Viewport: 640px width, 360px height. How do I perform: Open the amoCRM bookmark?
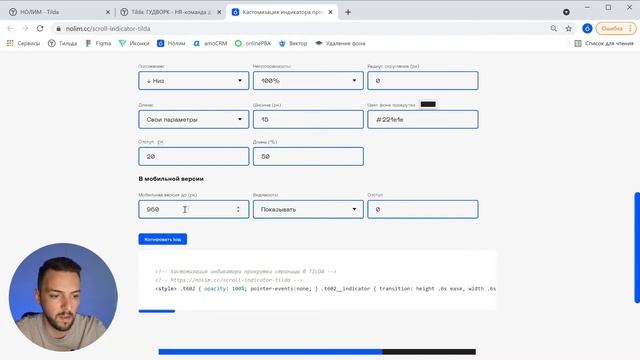tap(210, 43)
